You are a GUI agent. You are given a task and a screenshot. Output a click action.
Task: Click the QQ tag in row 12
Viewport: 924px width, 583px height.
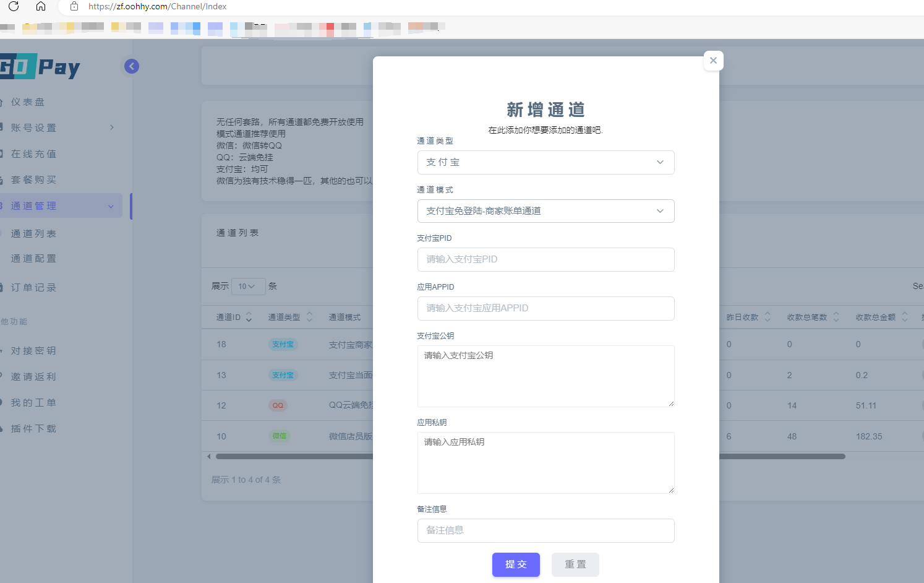point(278,406)
